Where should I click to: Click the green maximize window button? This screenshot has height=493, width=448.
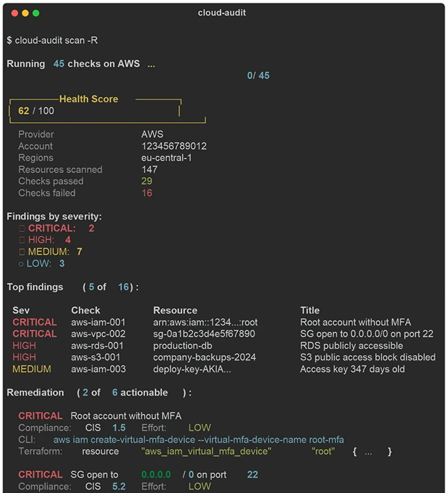36,13
